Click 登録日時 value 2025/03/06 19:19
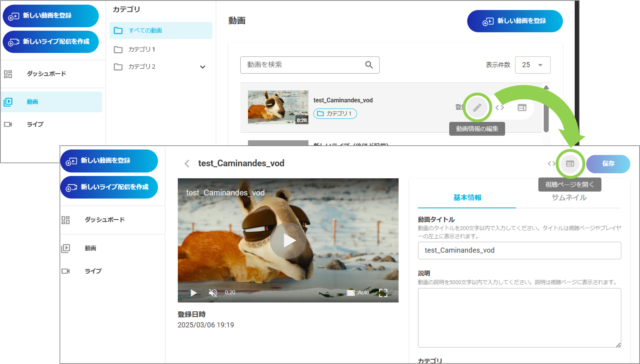 [205, 325]
